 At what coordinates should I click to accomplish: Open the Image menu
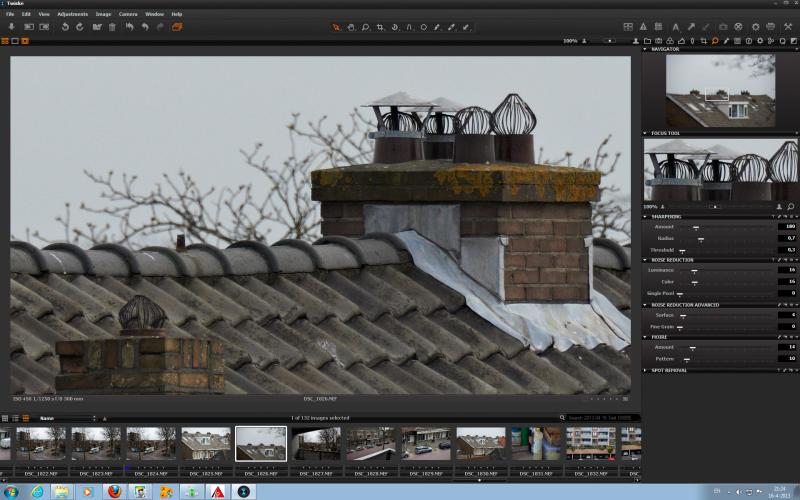(x=103, y=14)
